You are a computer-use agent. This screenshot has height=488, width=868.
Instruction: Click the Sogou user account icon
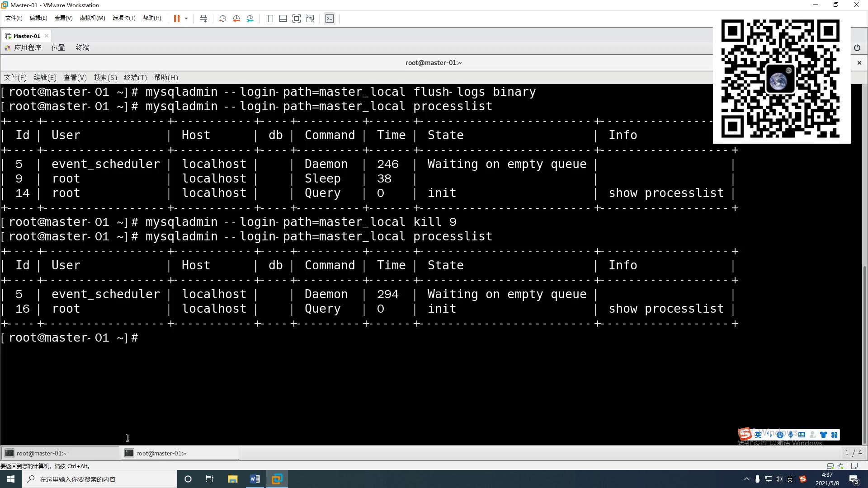812,435
